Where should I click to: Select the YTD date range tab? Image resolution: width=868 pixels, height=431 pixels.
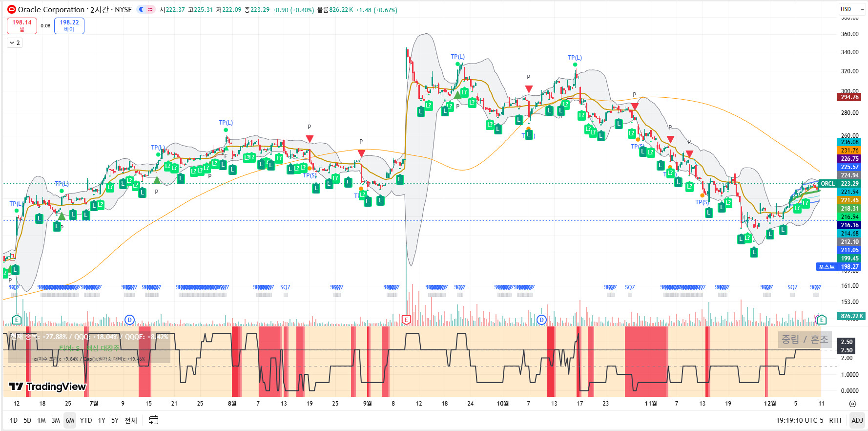pos(86,420)
